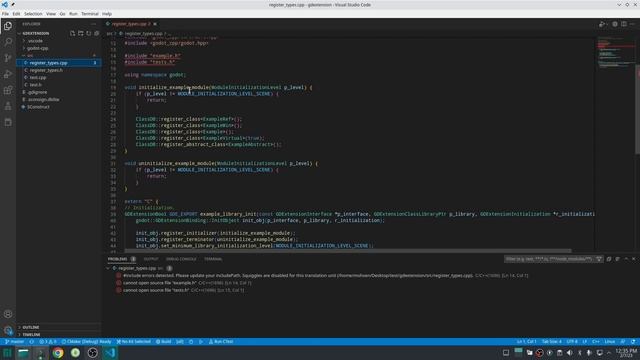Screen dimensions: 640x360
Task: Open the File menu
Action: 5,13
